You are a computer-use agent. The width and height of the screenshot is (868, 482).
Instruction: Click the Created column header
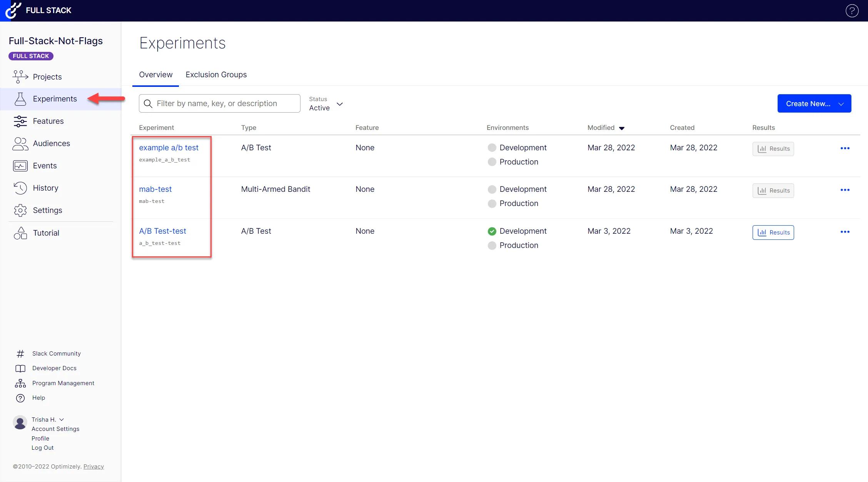coord(682,128)
